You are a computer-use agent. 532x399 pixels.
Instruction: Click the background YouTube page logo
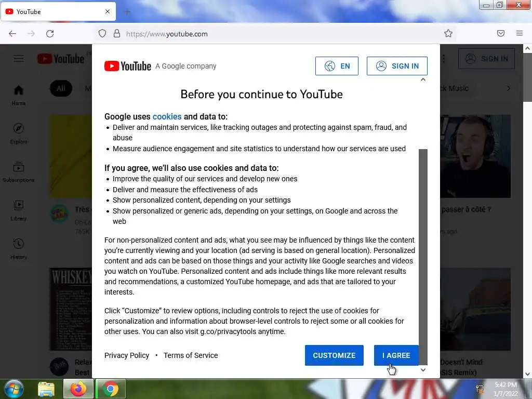pyautogui.click(x=61, y=59)
